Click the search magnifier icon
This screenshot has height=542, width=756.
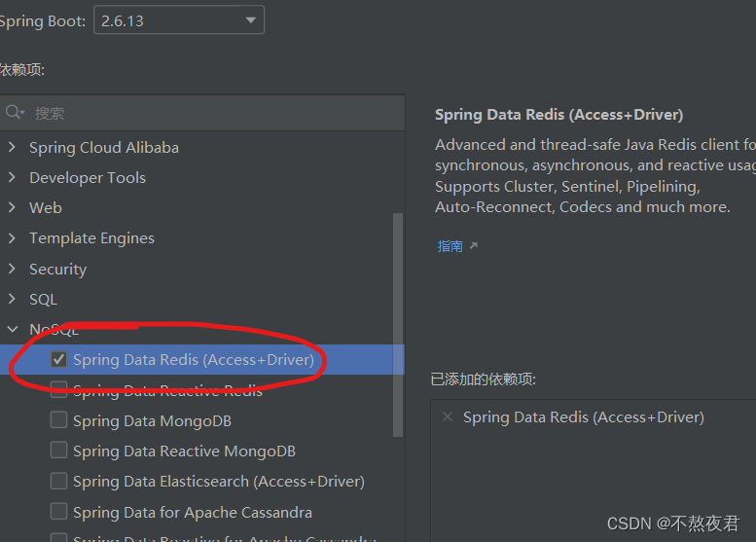point(14,112)
